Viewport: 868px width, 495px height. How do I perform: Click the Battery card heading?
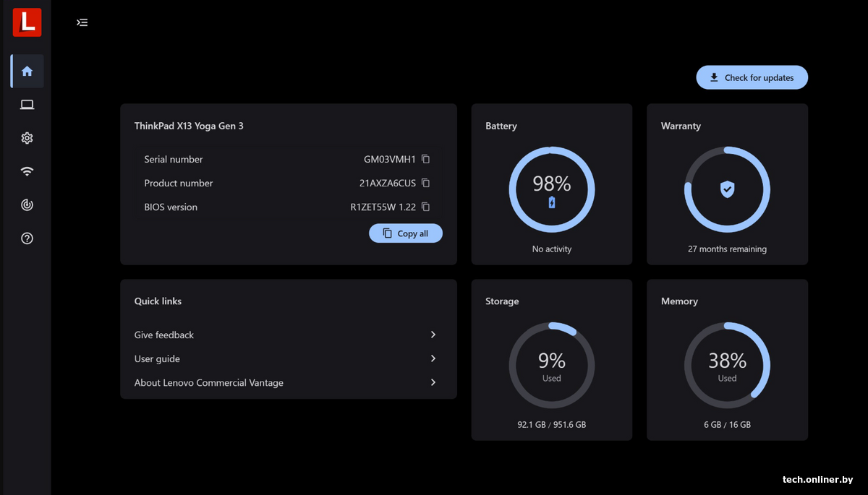point(501,126)
